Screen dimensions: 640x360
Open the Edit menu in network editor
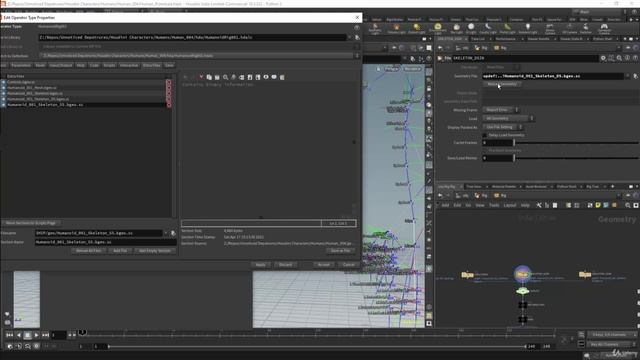[457, 205]
